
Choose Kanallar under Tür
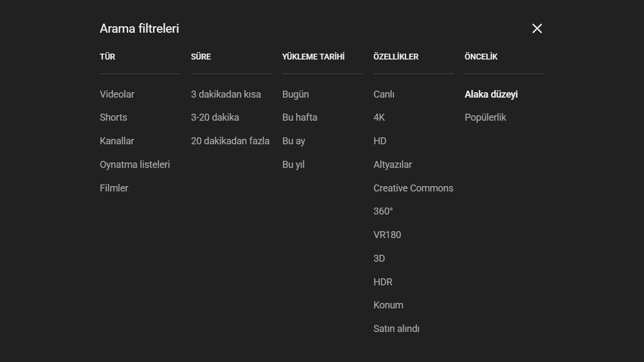tap(117, 141)
